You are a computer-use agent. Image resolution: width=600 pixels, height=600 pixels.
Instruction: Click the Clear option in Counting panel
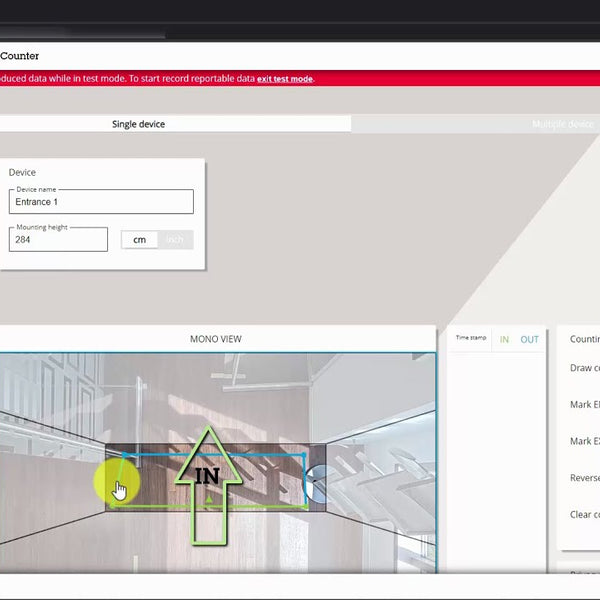pyautogui.click(x=584, y=515)
